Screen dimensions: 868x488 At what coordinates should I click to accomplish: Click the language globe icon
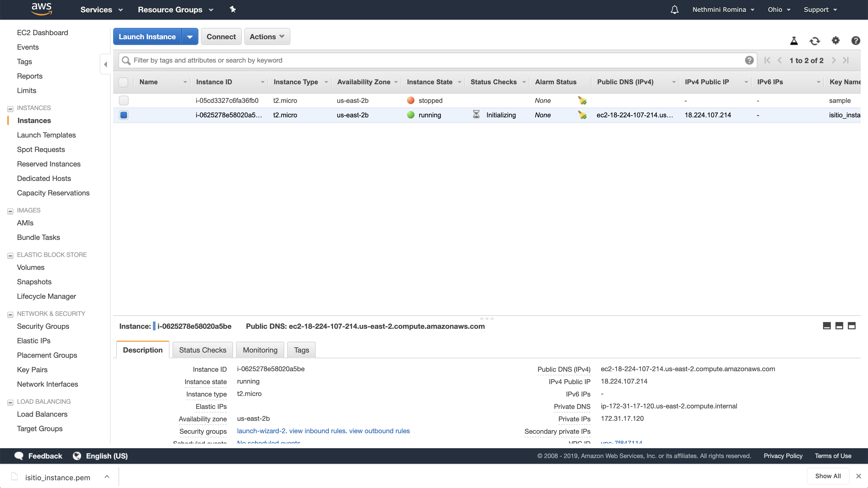[x=77, y=456]
